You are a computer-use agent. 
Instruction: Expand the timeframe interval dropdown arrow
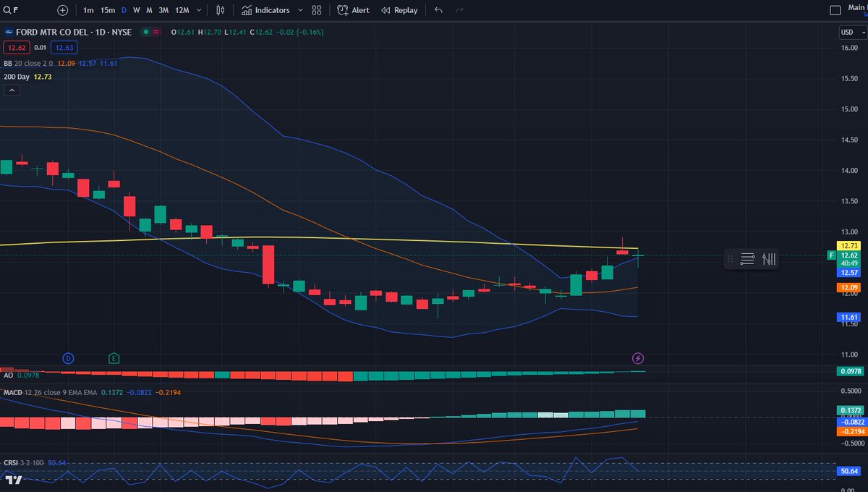(199, 10)
